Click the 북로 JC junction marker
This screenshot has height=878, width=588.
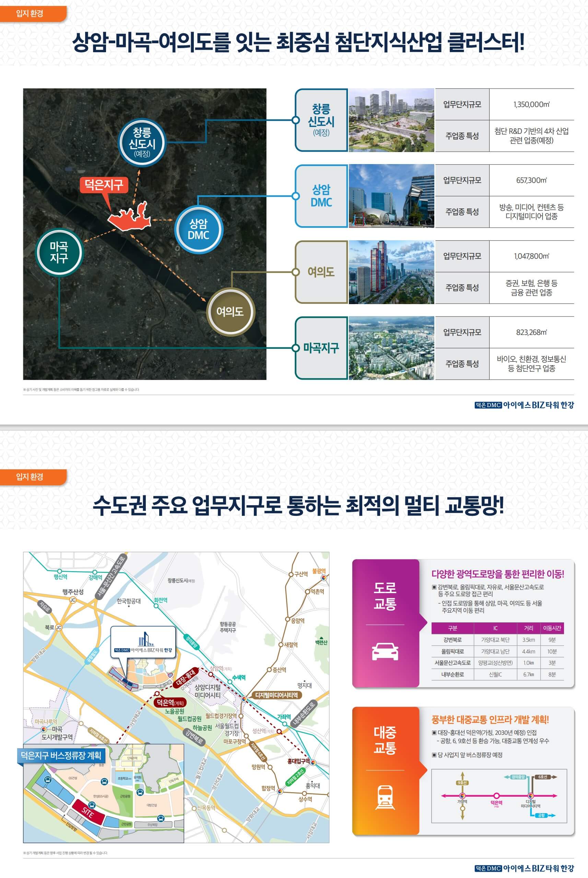(x=59, y=627)
